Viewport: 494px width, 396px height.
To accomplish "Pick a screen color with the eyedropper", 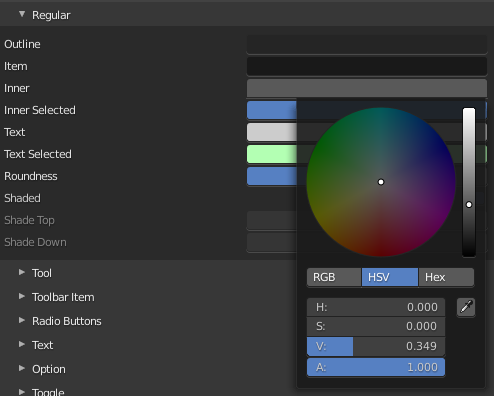I will (466, 307).
